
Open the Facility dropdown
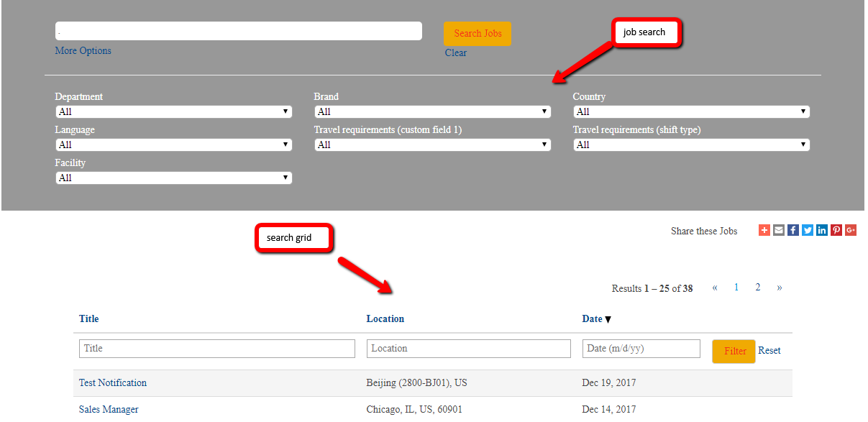click(x=174, y=178)
